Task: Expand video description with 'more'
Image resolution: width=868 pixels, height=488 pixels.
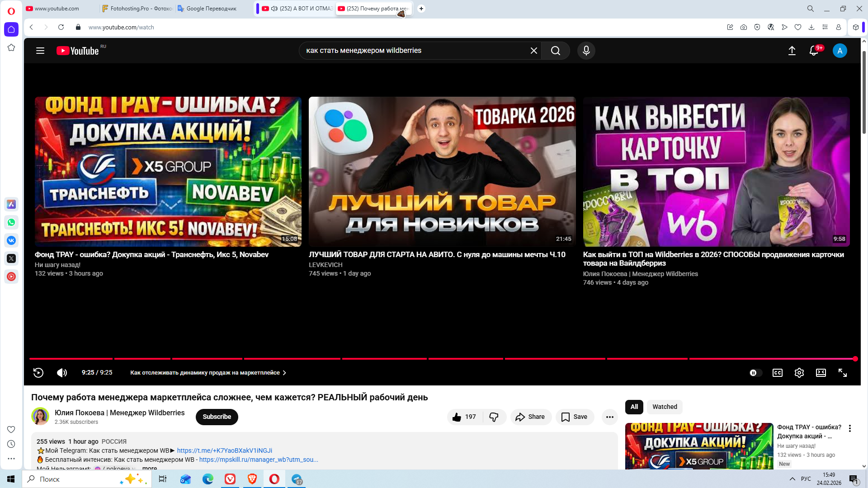Action: pyautogui.click(x=150, y=468)
